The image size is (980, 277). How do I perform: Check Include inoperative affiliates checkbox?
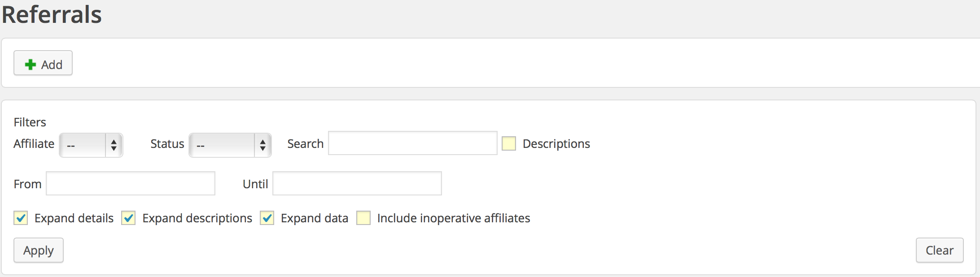363,218
